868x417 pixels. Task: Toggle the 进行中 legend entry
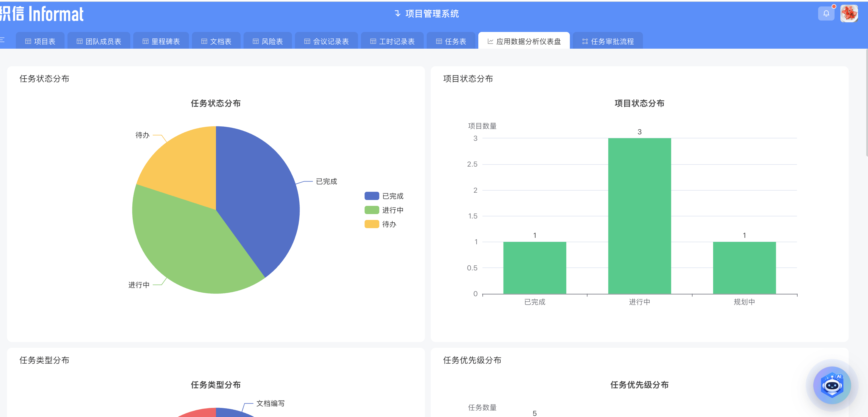(x=384, y=210)
